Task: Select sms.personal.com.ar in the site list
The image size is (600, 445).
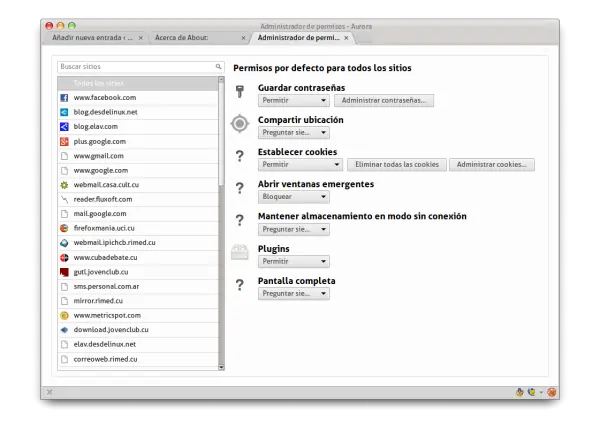Action: (138, 287)
